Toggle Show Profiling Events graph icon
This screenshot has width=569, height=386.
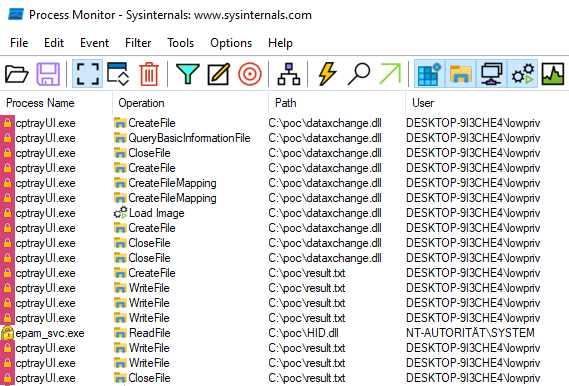point(553,74)
